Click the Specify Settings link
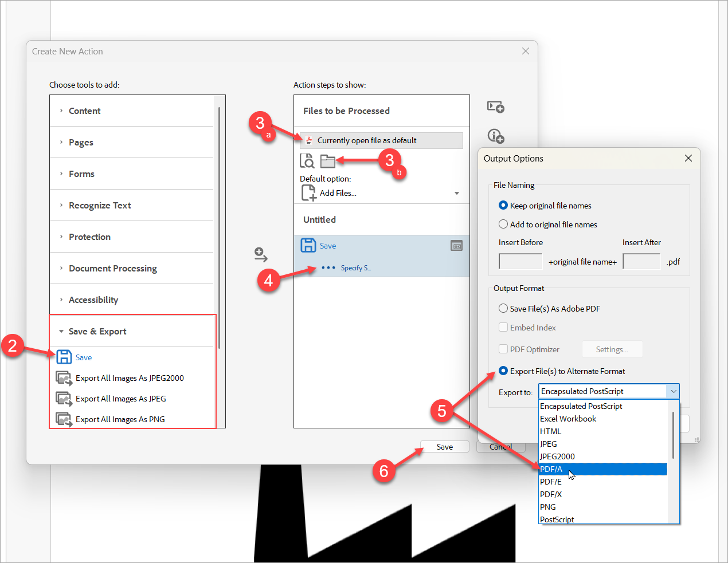The image size is (728, 563). [x=355, y=267]
